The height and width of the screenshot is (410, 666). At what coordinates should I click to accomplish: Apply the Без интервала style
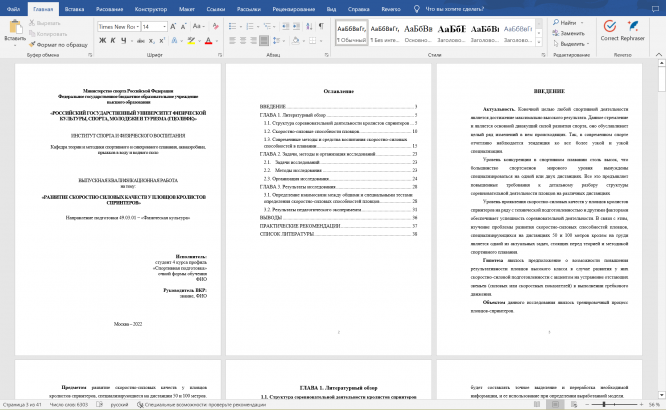point(384,33)
